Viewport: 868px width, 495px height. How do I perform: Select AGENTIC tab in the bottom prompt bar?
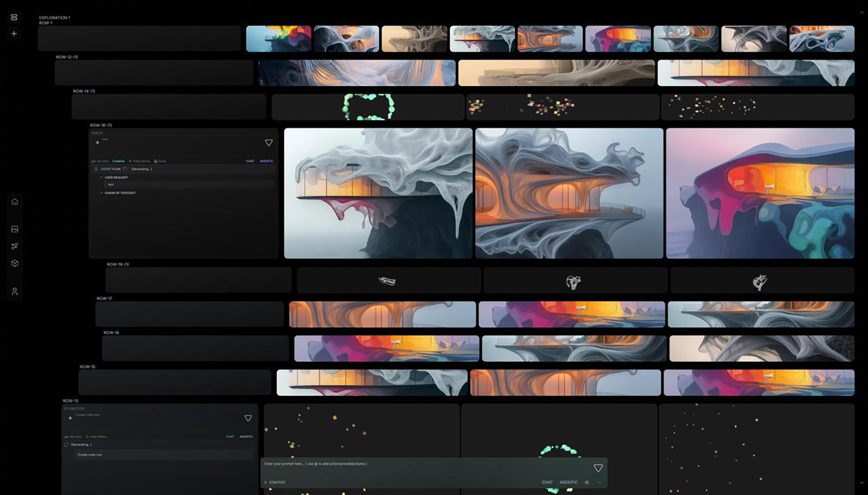coord(569,482)
